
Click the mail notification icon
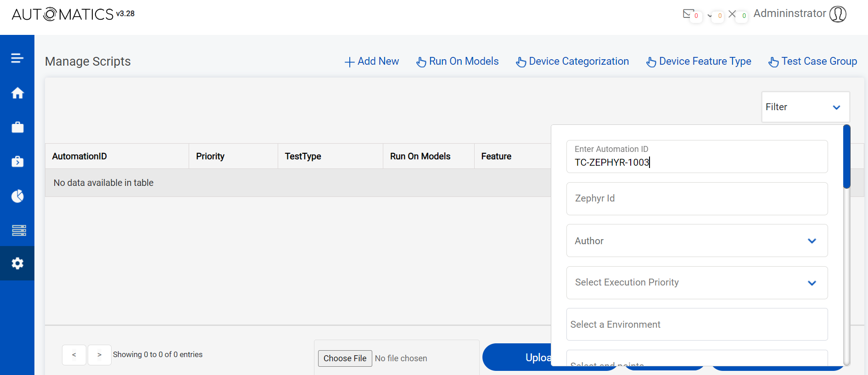click(x=688, y=14)
